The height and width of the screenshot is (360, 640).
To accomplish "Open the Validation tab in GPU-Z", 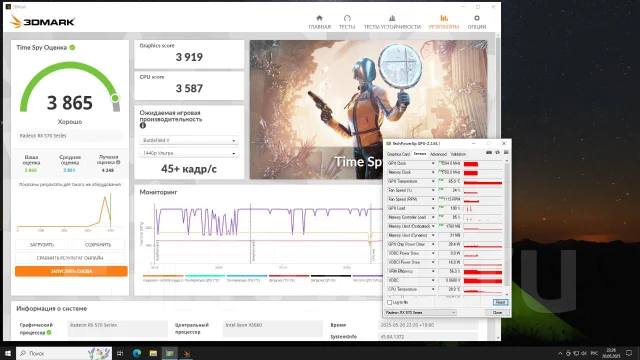I will [x=458, y=154].
